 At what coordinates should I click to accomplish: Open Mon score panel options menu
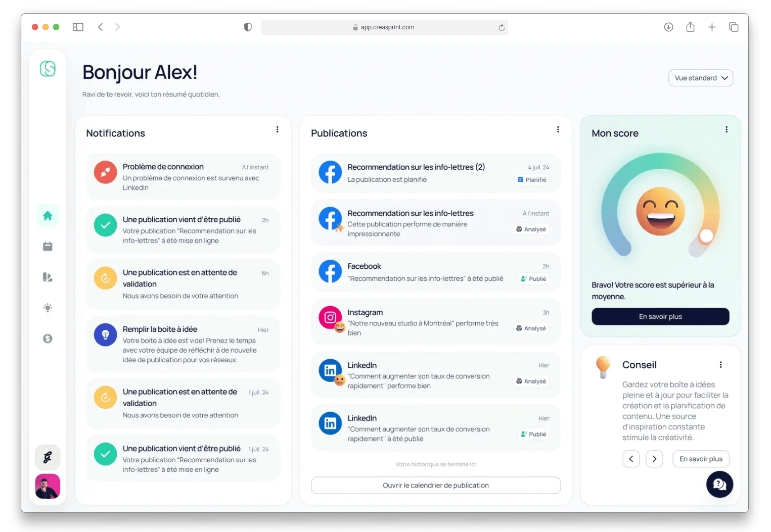point(726,130)
